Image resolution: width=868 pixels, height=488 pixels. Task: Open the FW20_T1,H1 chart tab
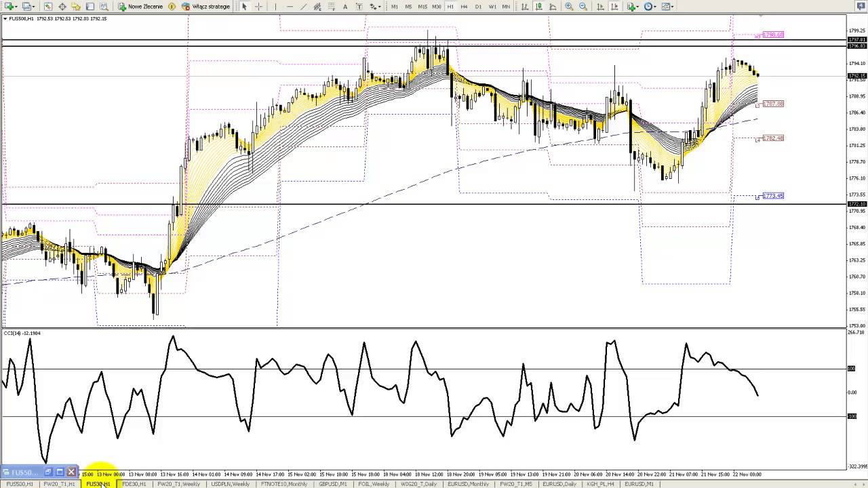(x=59, y=484)
